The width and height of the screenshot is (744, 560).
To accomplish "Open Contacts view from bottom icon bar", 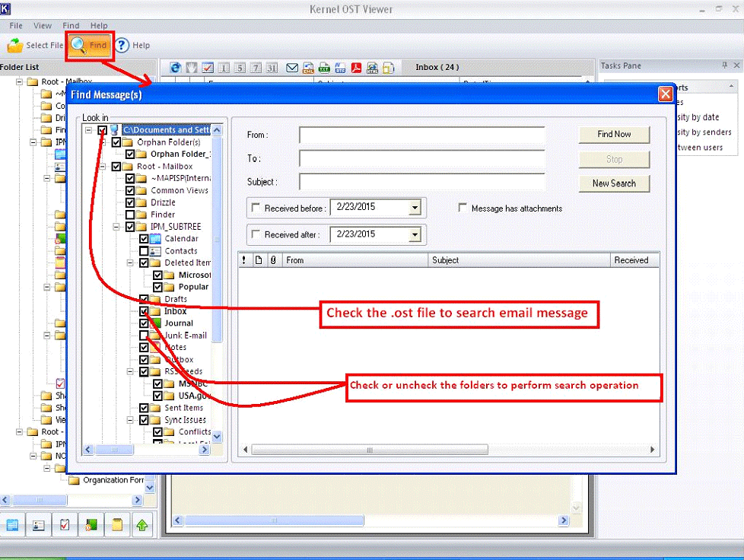I will pyautogui.click(x=39, y=525).
